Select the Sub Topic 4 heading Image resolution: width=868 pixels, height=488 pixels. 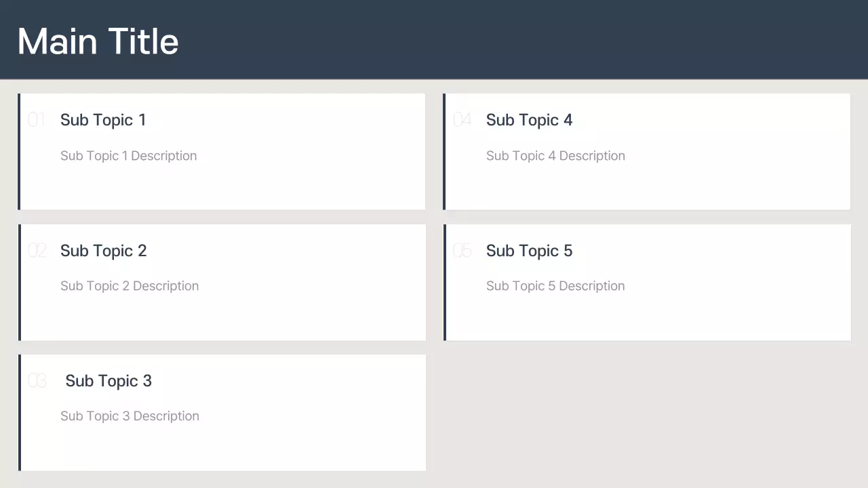click(529, 120)
